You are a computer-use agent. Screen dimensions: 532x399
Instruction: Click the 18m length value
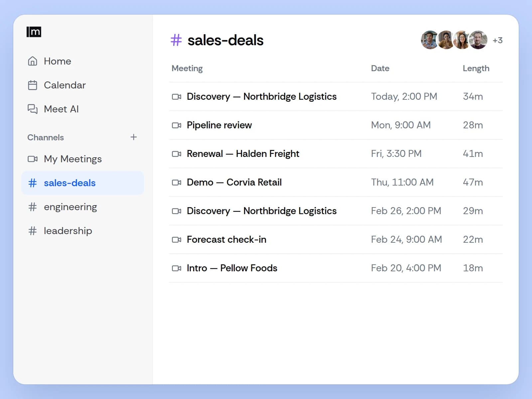tap(473, 268)
